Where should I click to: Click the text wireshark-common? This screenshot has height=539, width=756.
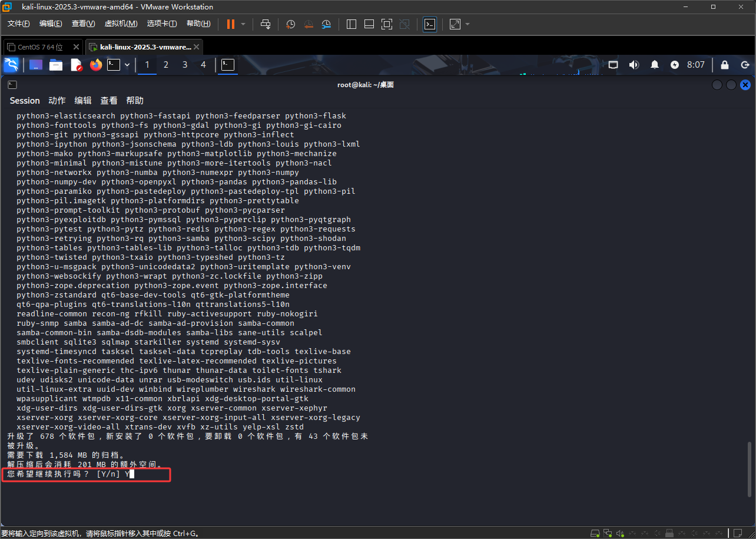pyautogui.click(x=318, y=389)
